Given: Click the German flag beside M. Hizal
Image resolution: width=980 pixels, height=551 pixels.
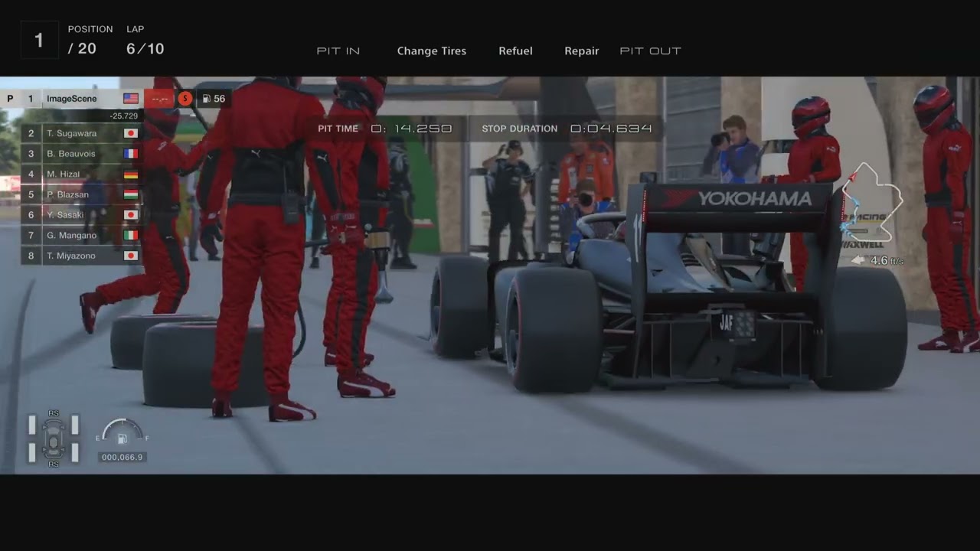Looking at the screenshot, I should tap(131, 174).
